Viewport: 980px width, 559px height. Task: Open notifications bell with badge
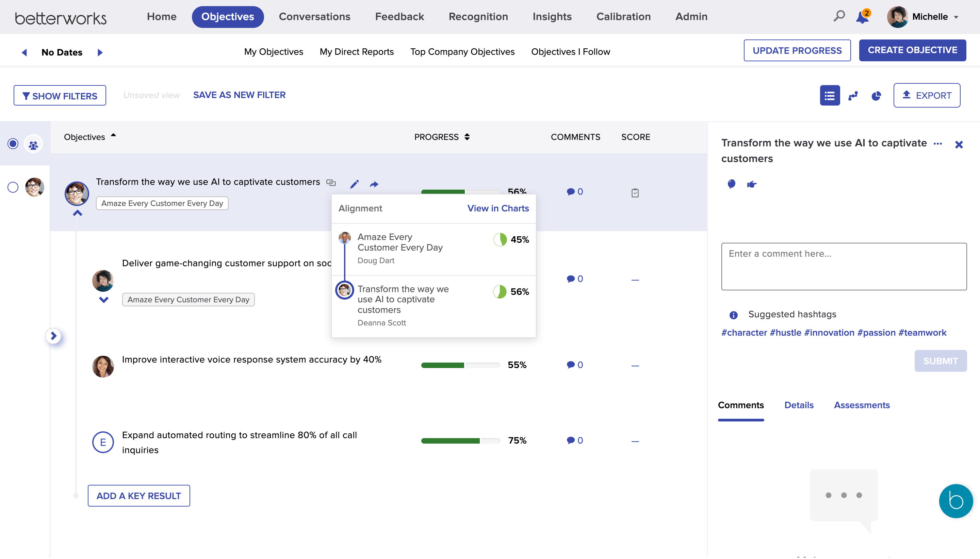click(x=863, y=16)
